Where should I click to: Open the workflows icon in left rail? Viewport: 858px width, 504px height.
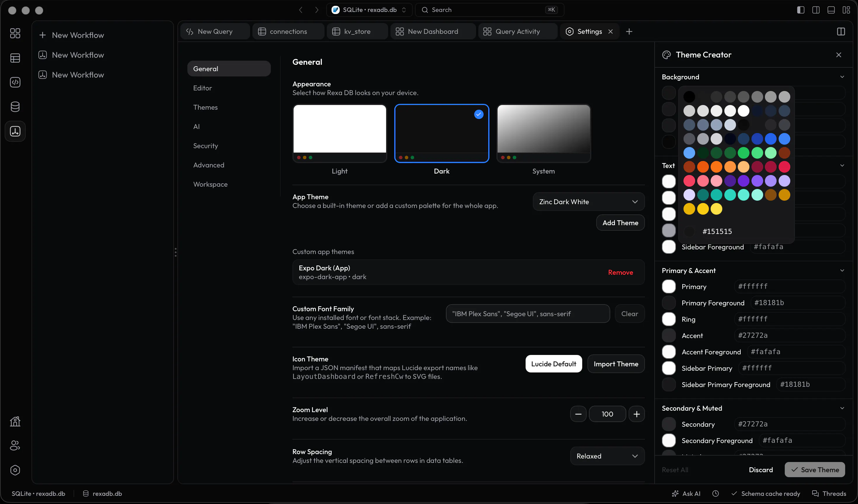[15, 131]
